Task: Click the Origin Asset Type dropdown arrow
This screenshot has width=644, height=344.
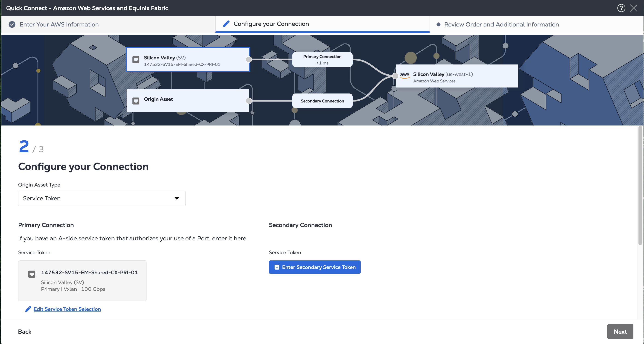Action: 177,198
